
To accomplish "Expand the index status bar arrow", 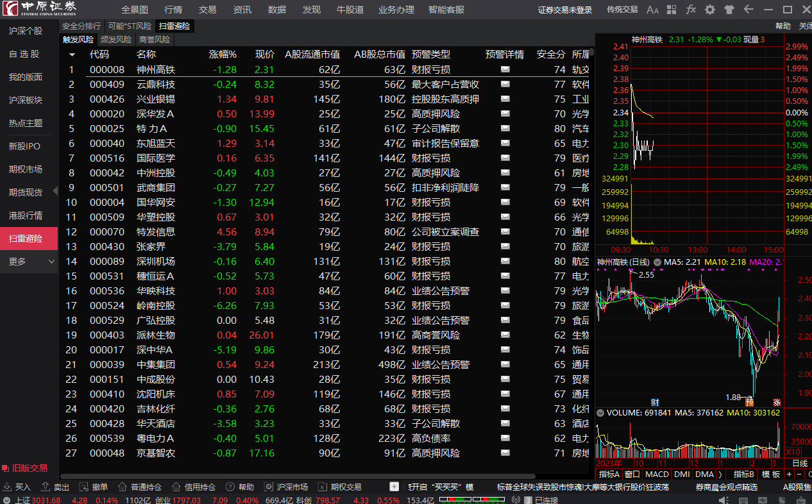I will coord(6,500).
